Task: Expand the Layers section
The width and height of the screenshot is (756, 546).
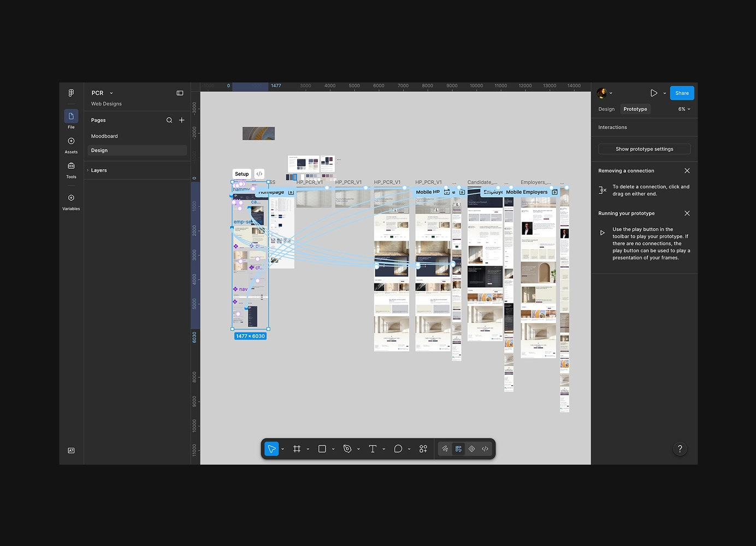Action: [87, 170]
